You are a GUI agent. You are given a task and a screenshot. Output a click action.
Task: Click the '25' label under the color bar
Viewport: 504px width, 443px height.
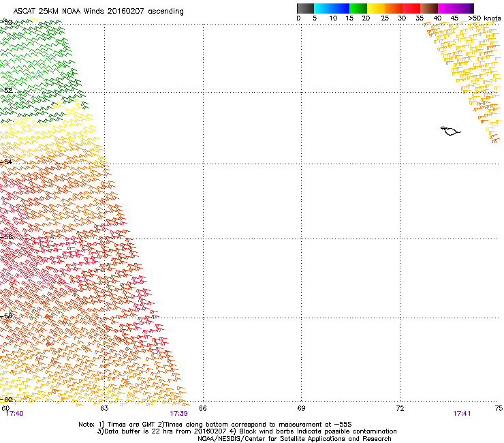pyautogui.click(x=385, y=18)
